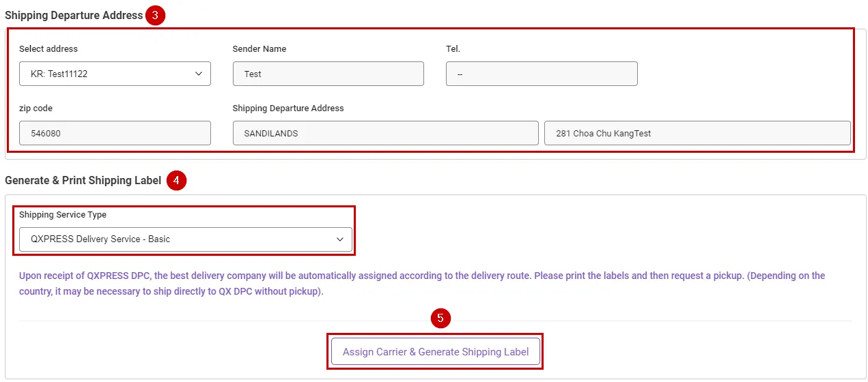Click the red step 5 badge
This screenshot has height=382, width=868.
click(440, 318)
